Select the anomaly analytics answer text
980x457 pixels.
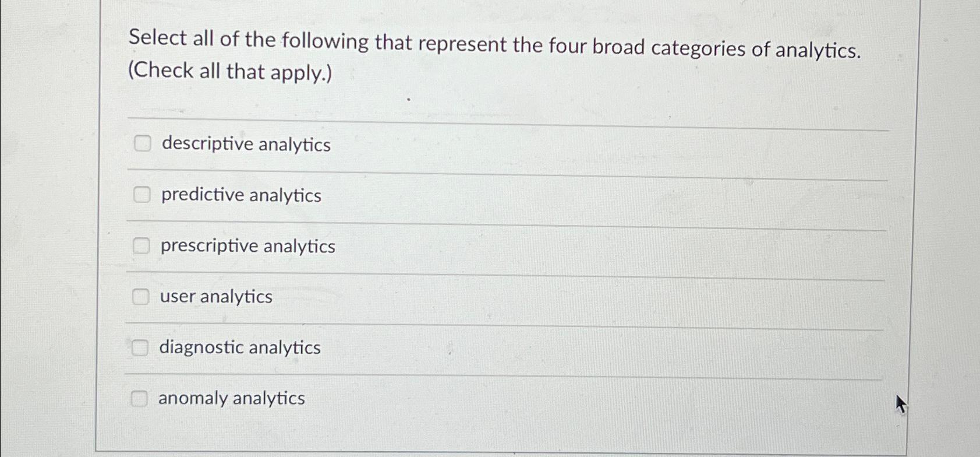point(231,398)
